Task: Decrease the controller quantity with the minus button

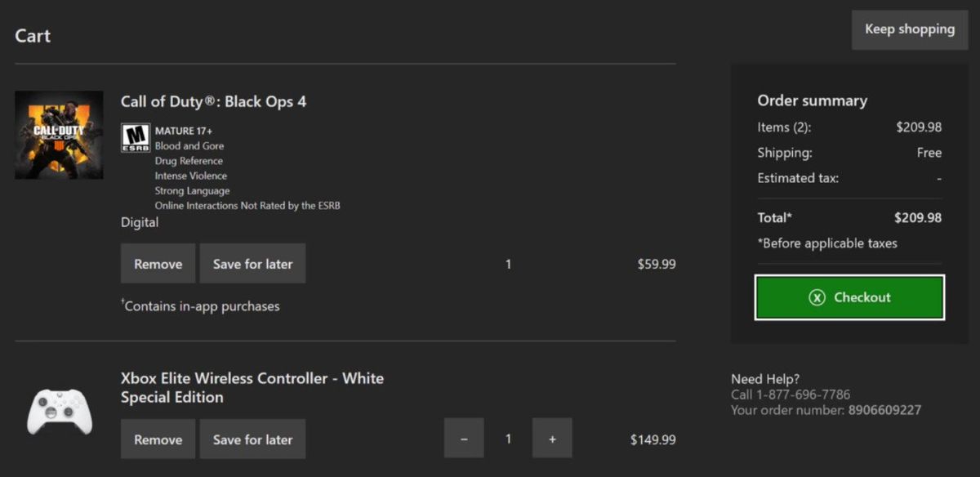Action: point(464,438)
